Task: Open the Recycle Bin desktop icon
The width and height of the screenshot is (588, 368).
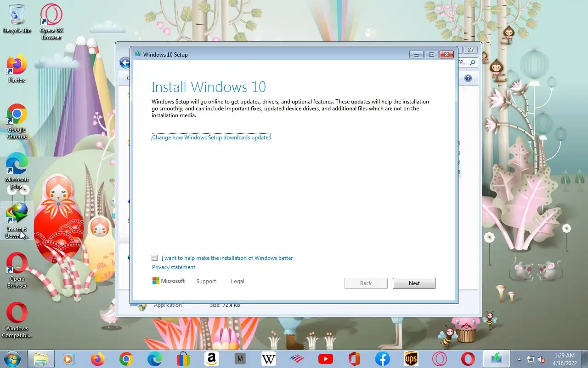Action: (17, 19)
